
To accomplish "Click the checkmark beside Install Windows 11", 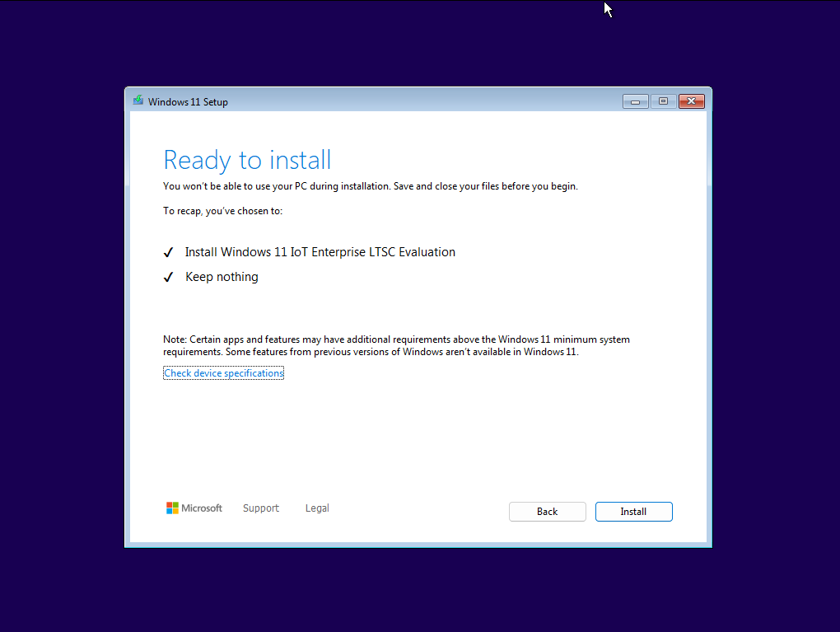I will [x=169, y=251].
